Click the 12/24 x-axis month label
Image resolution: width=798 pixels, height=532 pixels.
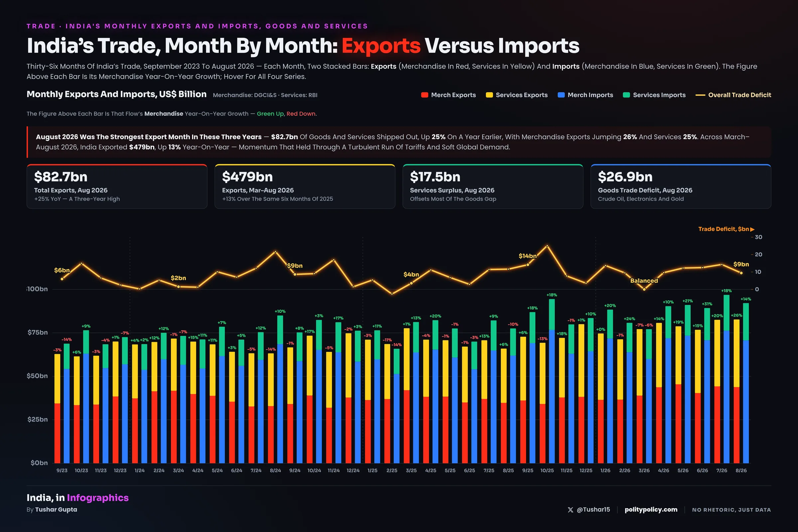coord(353,470)
